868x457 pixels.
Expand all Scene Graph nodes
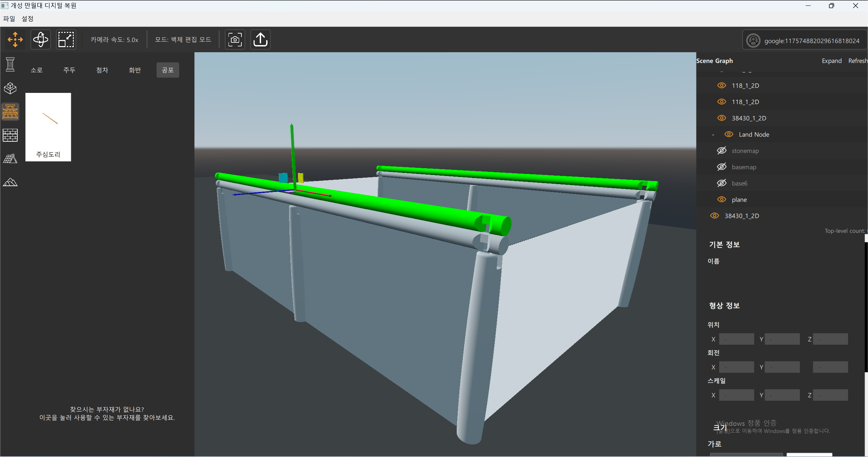(831, 61)
